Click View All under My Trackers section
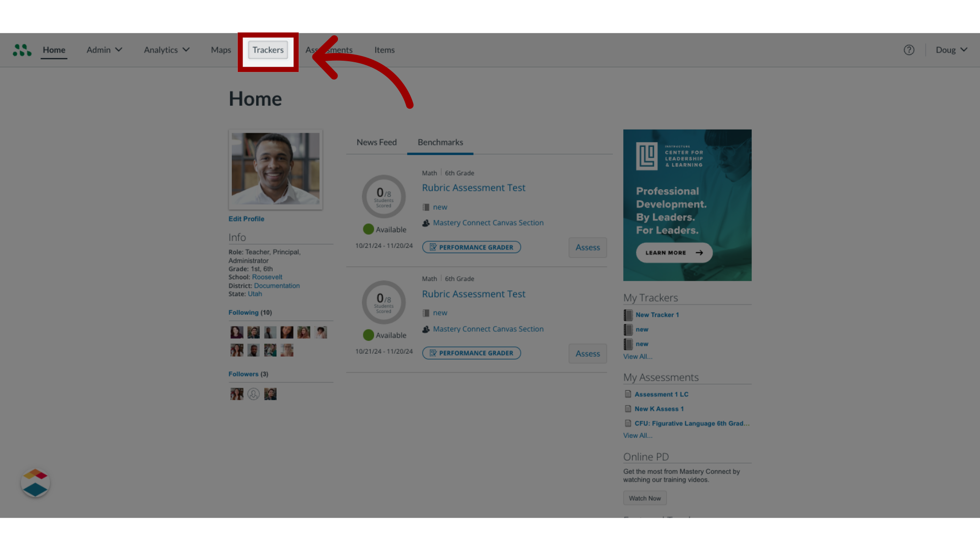This screenshot has width=980, height=551. [x=638, y=356]
